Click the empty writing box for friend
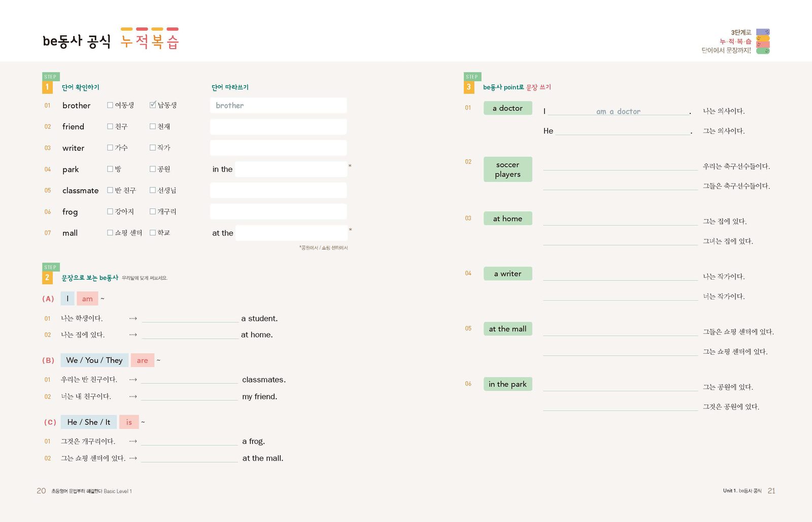Image resolution: width=812 pixels, height=522 pixels. [279, 127]
